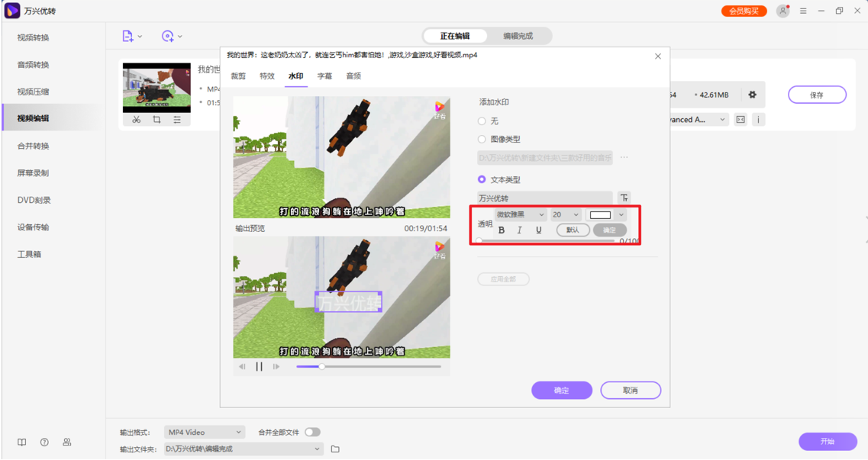Step to the next frame
The height and width of the screenshot is (460, 868).
click(276, 367)
